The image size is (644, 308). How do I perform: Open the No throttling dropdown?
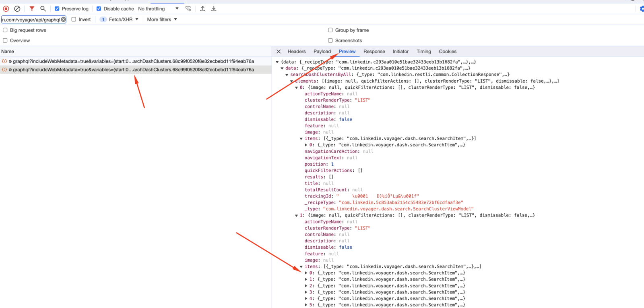pyautogui.click(x=158, y=8)
